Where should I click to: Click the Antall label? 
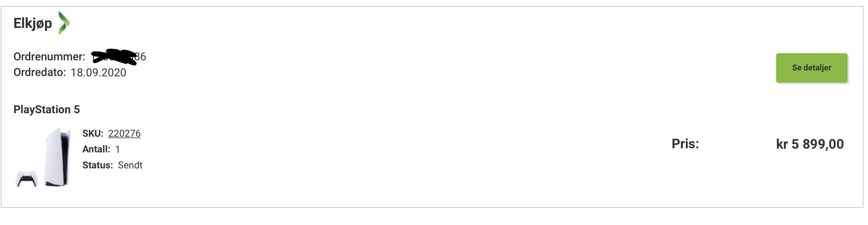click(96, 149)
